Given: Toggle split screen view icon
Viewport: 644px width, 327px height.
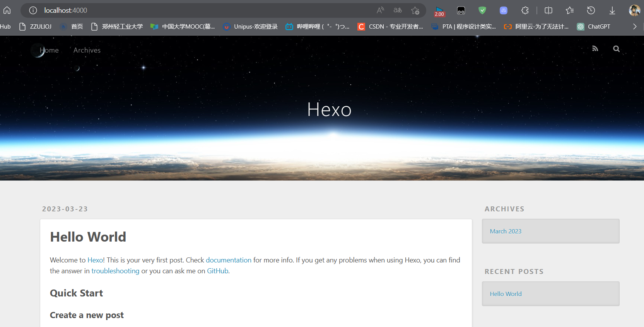Looking at the screenshot, I should [x=548, y=10].
